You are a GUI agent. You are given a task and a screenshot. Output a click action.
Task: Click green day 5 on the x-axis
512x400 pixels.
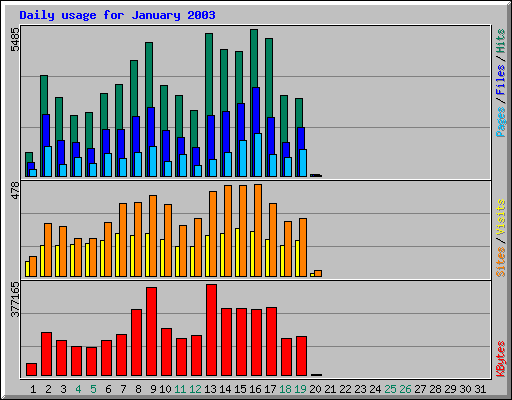93,389
